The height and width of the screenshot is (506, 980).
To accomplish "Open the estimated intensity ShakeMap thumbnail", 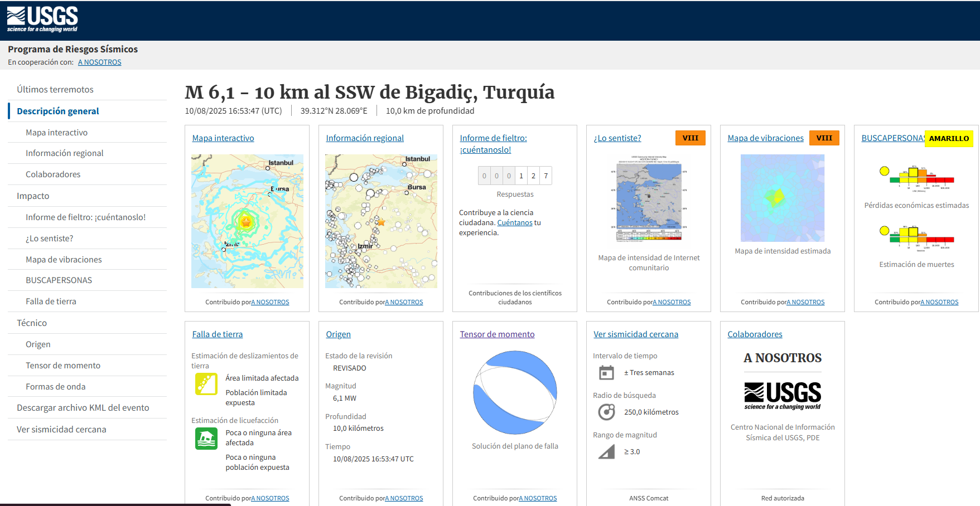I will tap(782, 198).
